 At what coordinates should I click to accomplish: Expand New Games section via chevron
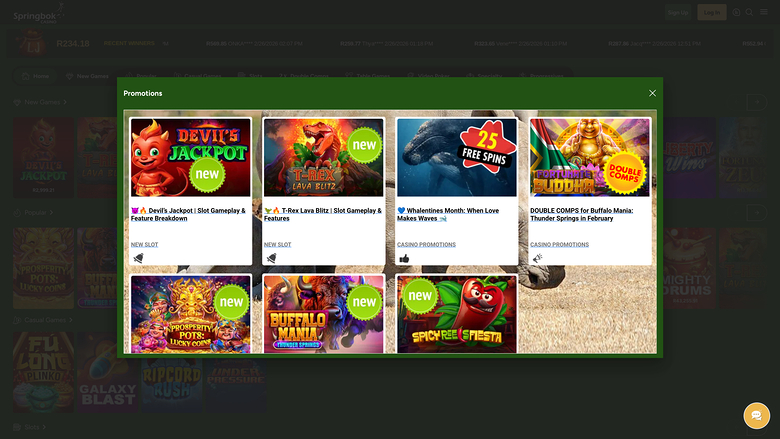(65, 102)
